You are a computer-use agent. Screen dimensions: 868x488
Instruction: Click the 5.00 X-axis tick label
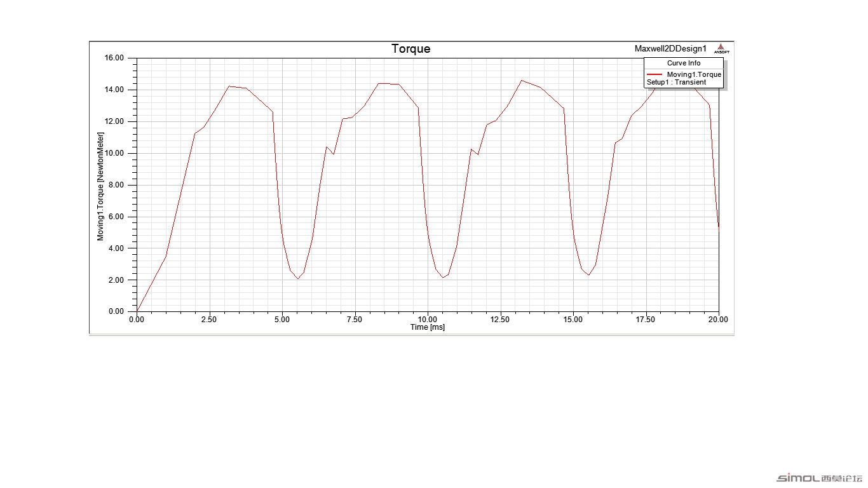point(282,319)
